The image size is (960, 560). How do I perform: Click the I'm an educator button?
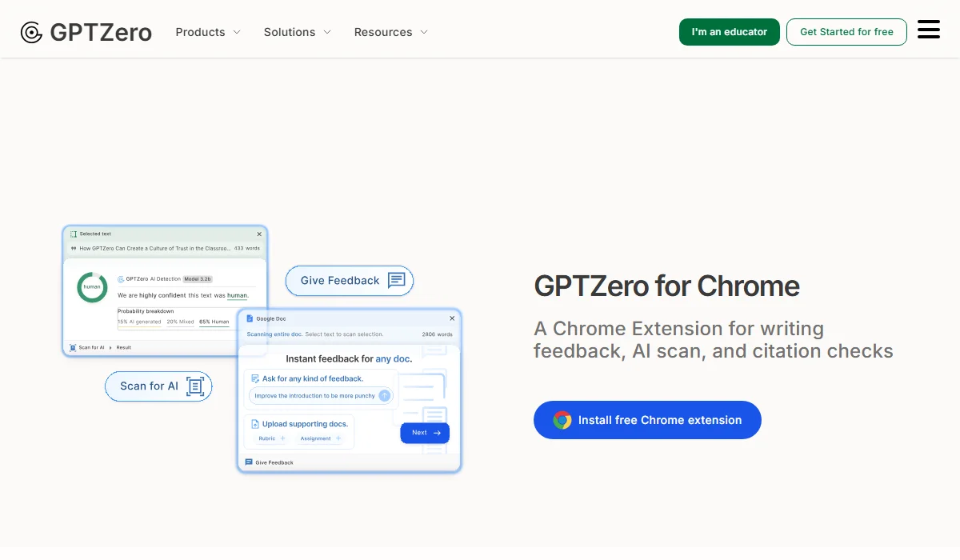(x=729, y=32)
